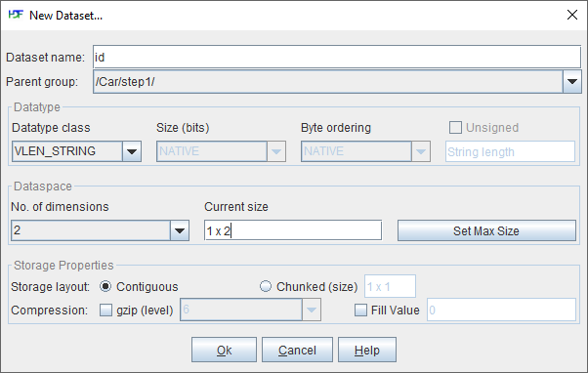
Task: Click the Compression label
Action: [x=49, y=311]
